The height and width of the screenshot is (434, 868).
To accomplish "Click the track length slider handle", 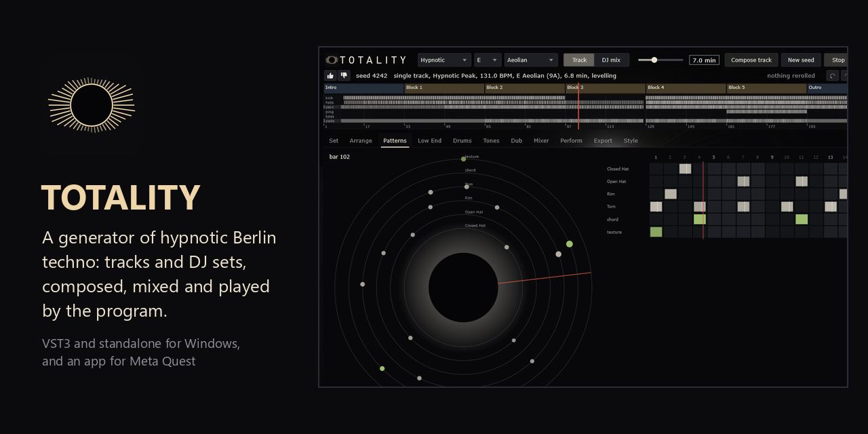I will pyautogui.click(x=654, y=60).
